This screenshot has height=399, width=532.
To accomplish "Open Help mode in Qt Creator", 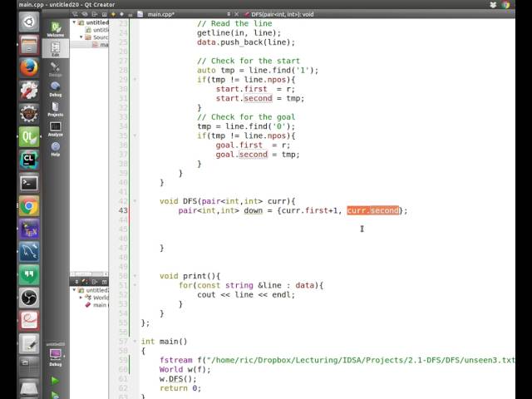I will coord(56,149).
